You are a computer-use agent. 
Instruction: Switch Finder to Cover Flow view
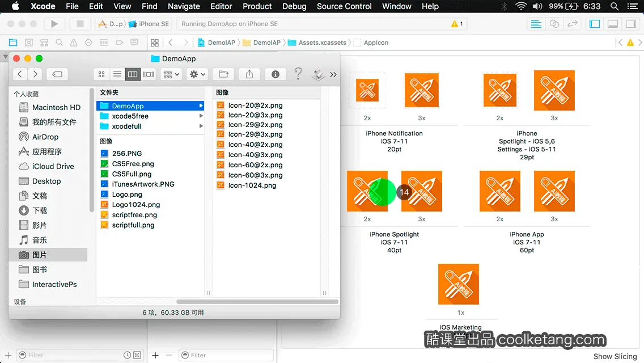tap(149, 74)
